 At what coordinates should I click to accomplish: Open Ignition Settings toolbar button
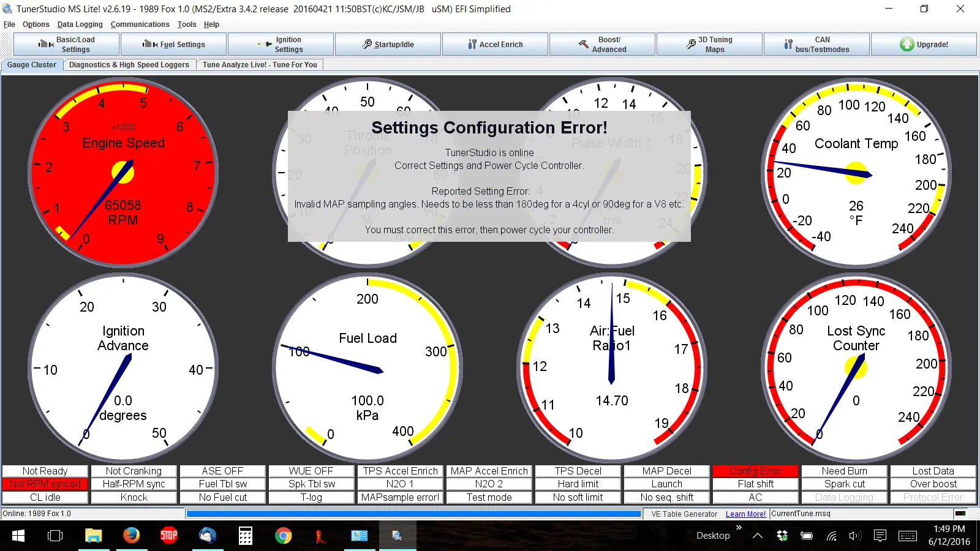pyautogui.click(x=281, y=45)
